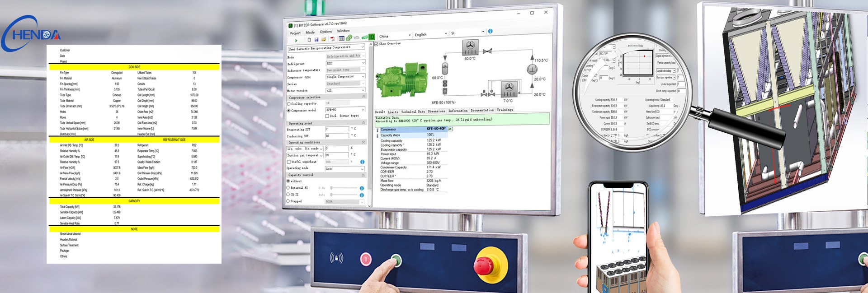Click the External FI frequency slider
This screenshot has height=293, width=868.
[x=344, y=188]
